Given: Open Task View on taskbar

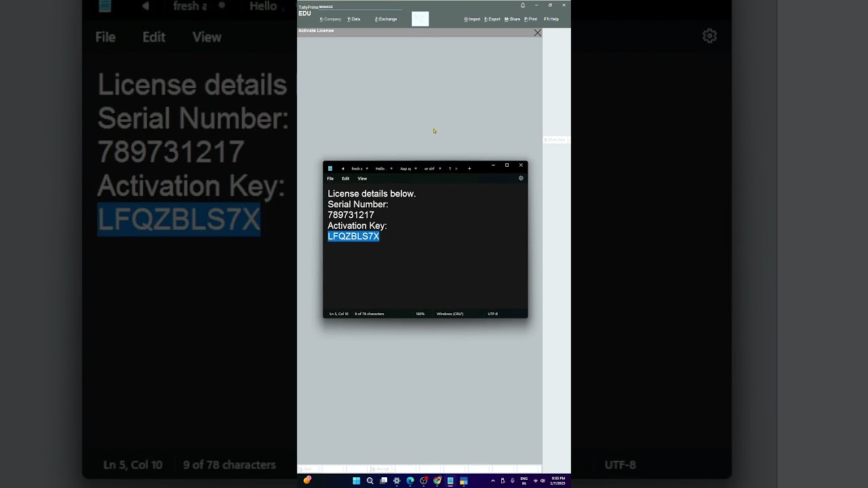Looking at the screenshot, I should [383, 481].
